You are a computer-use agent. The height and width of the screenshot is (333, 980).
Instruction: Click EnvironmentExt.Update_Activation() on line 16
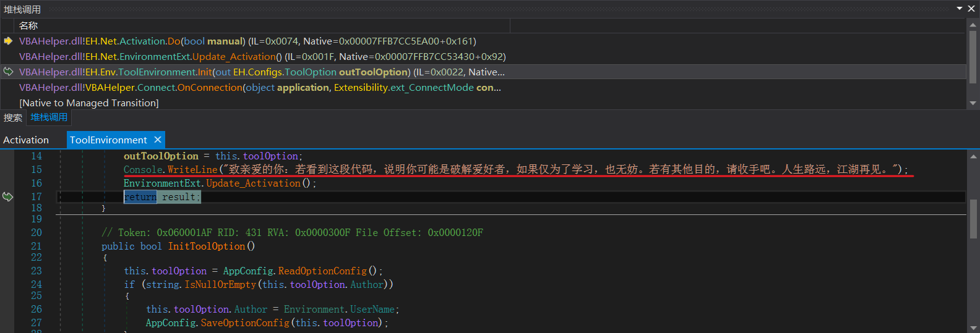[x=220, y=183]
